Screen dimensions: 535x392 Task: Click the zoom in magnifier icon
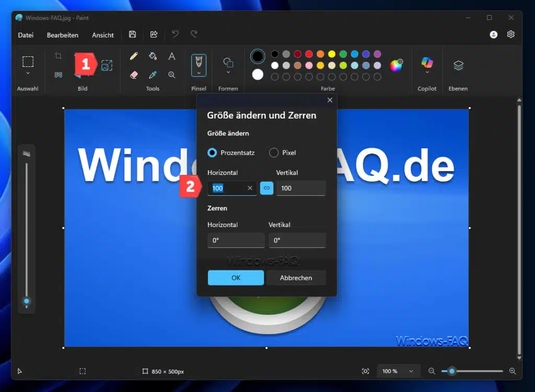pyautogui.click(x=513, y=371)
